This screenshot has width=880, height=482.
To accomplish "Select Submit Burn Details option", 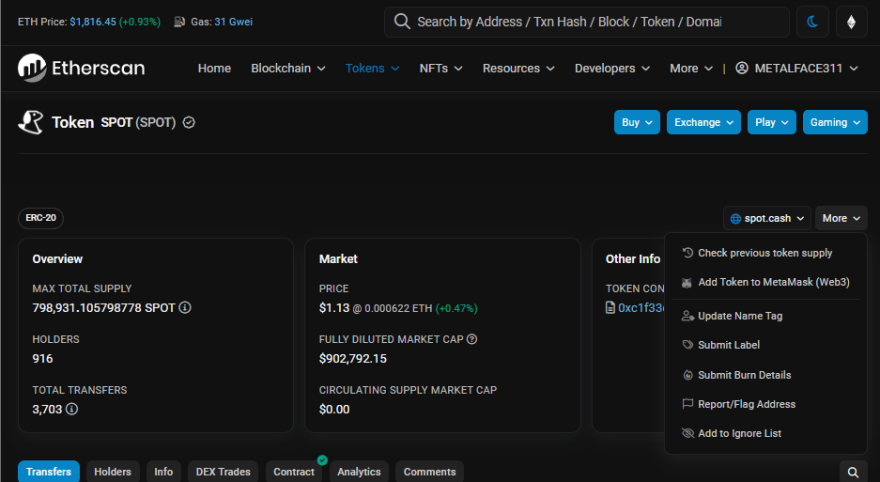I will pyautogui.click(x=766, y=375).
